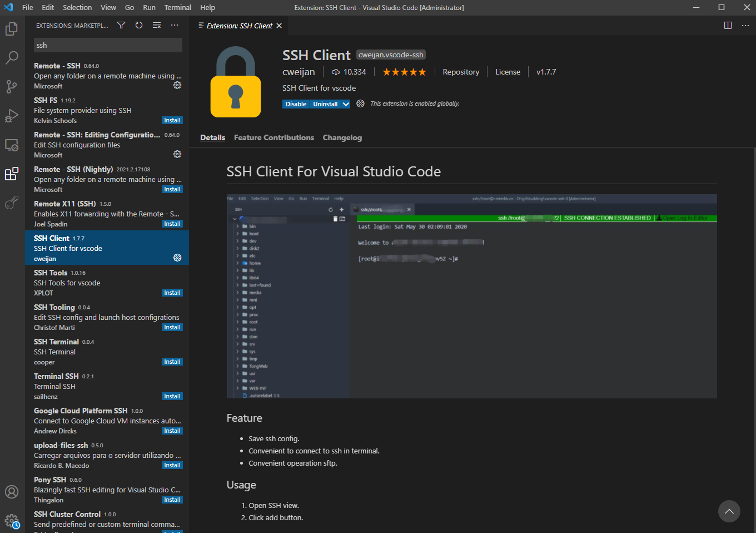Open the Repository link

[461, 72]
